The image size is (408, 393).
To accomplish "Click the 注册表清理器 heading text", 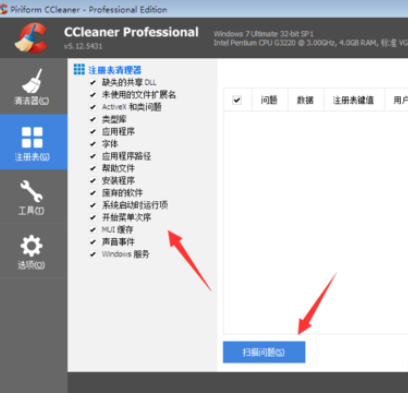I will point(115,70).
